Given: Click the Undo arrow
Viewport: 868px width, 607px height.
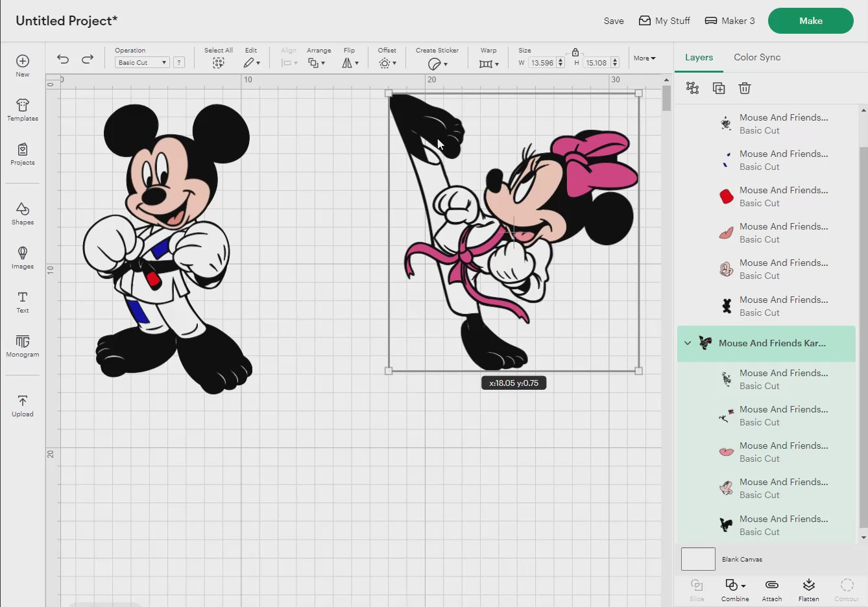Looking at the screenshot, I should [x=63, y=59].
